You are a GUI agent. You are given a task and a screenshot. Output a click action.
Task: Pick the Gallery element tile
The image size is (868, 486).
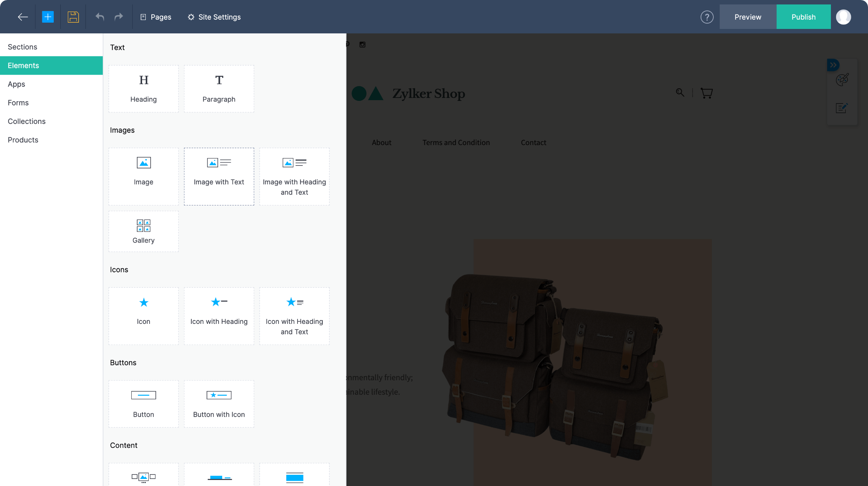[x=144, y=231]
